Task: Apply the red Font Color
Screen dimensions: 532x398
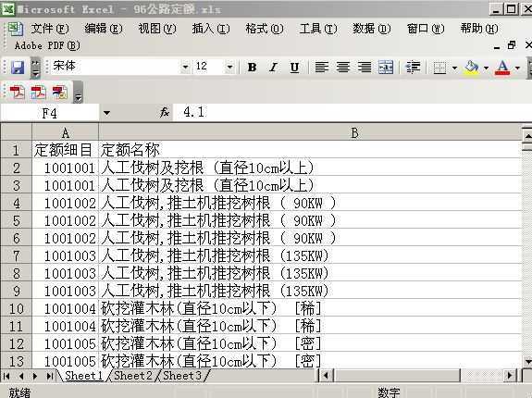Action: (502, 68)
